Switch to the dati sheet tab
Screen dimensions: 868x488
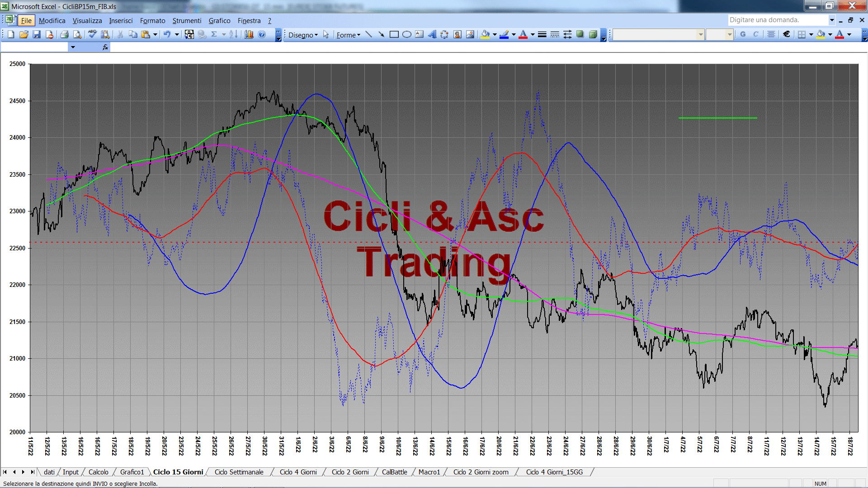pos(49,472)
